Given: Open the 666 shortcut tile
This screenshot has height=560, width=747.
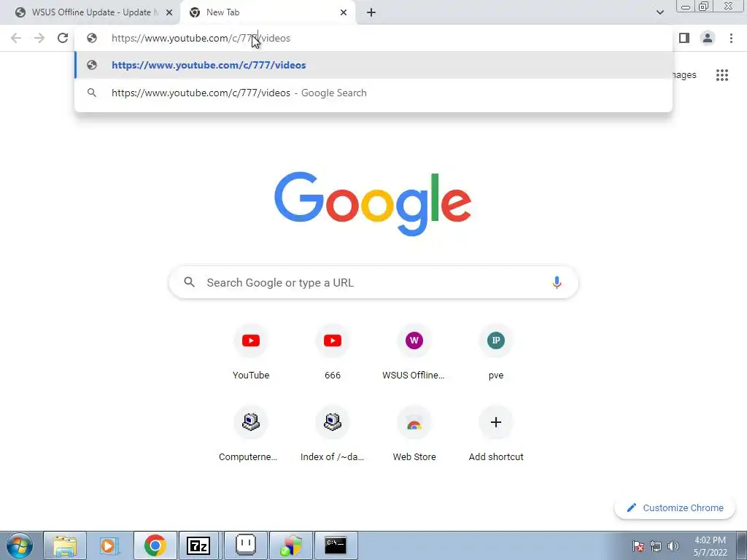Looking at the screenshot, I should point(333,351).
